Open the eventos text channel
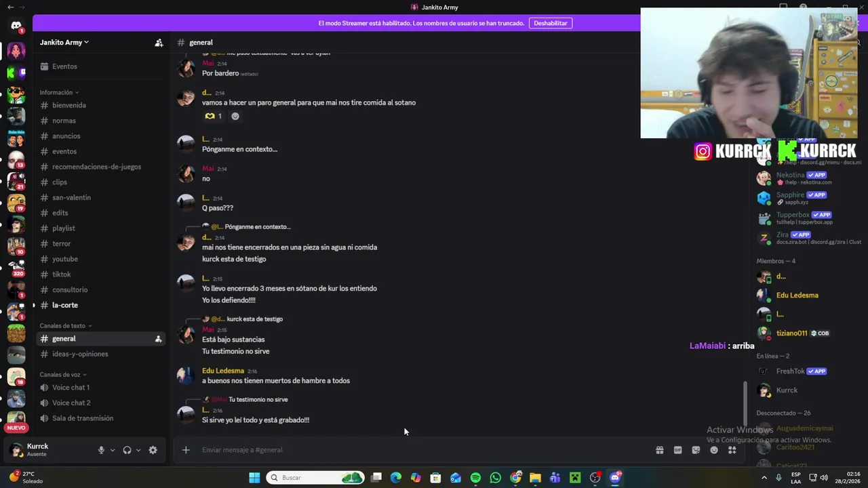 64,151
